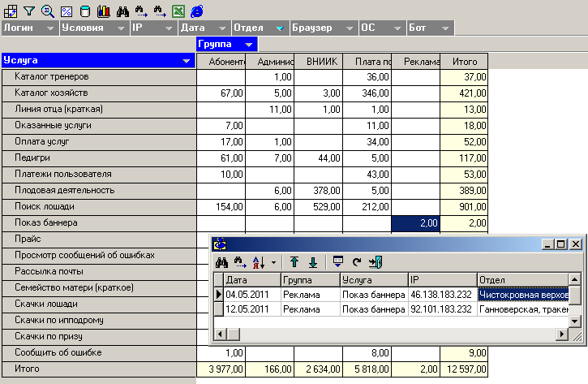Image resolution: width=588 pixels, height=384 pixels.
Task: Click the database cylinder icon
Action: [85, 11]
